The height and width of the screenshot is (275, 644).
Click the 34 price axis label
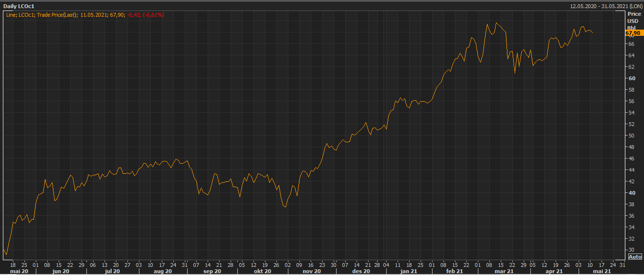point(631,227)
